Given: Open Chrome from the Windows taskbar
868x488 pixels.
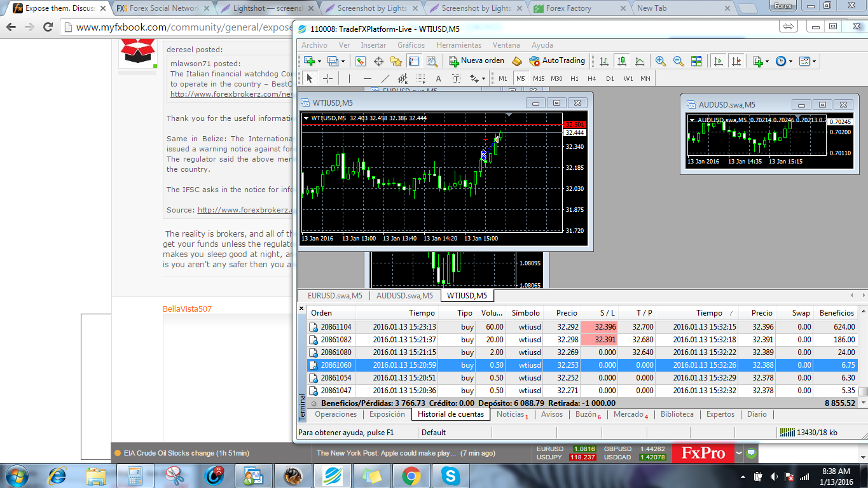Looking at the screenshot, I should pyautogui.click(x=411, y=475).
